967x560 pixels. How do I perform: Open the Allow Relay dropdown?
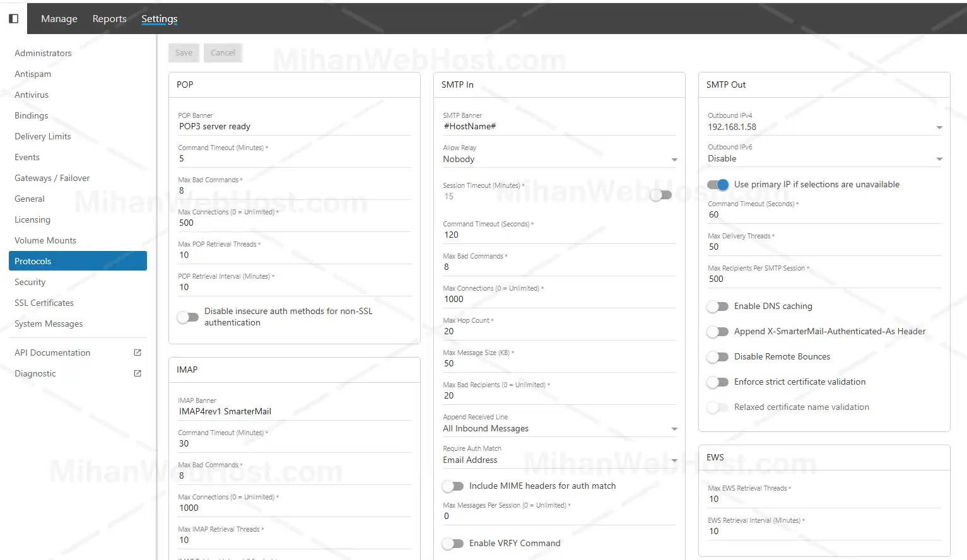click(x=559, y=160)
